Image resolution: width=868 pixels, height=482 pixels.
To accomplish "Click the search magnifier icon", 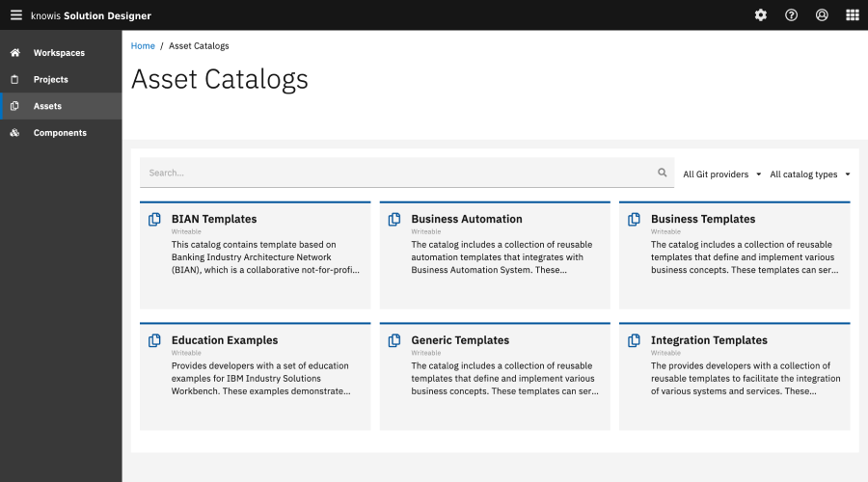I will 662,173.
